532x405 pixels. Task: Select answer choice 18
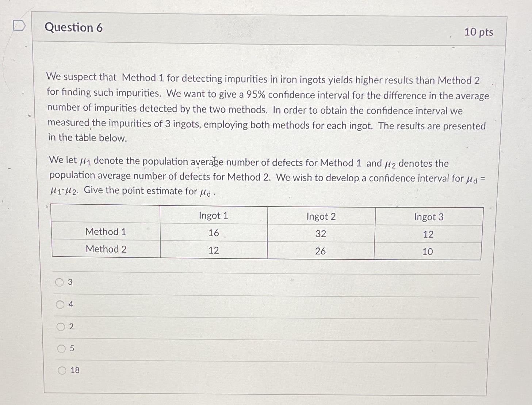tap(61, 370)
